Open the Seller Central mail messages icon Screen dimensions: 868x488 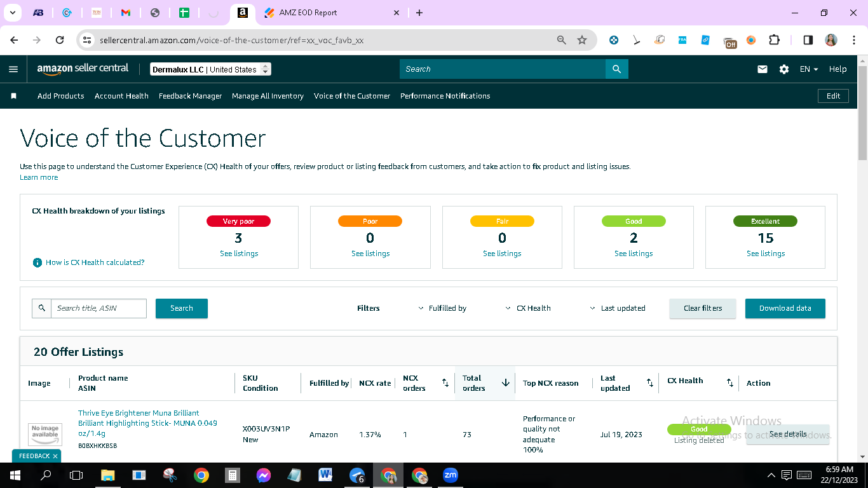click(763, 69)
